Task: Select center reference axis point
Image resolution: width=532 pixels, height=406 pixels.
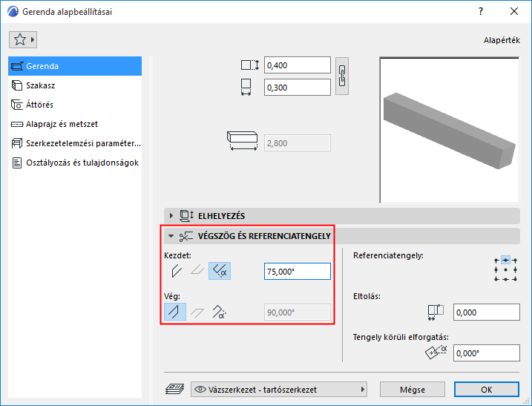Action: (x=505, y=270)
